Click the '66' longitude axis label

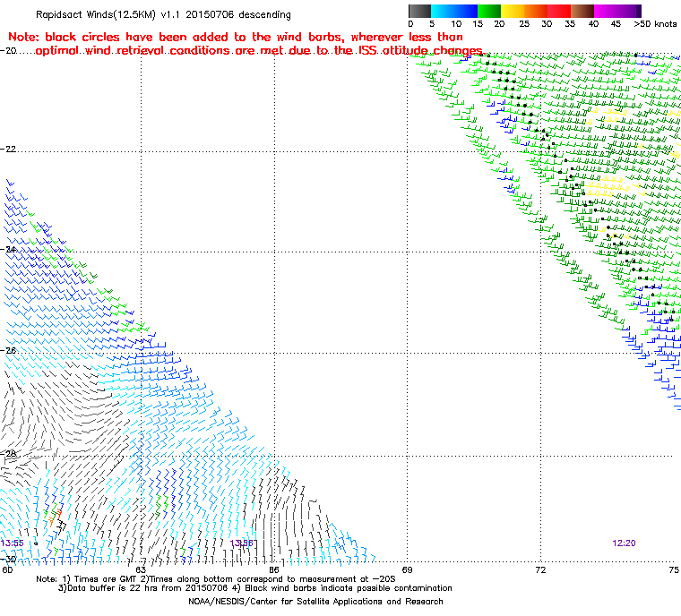click(x=274, y=570)
